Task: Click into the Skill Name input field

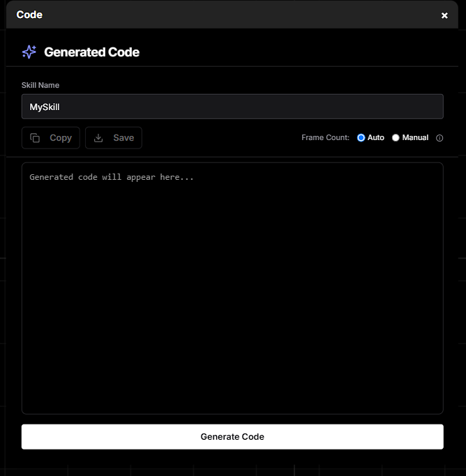Action: pos(232,107)
